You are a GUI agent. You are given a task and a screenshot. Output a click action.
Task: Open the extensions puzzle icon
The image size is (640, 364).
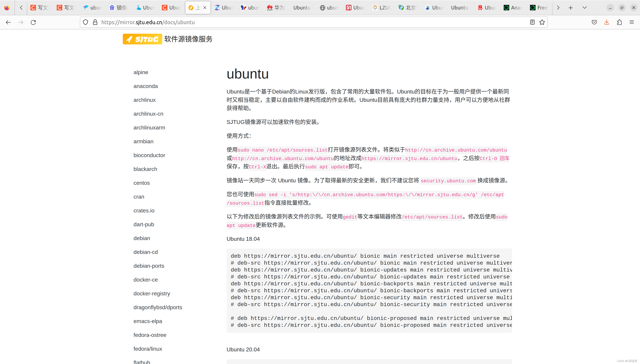[x=619, y=22]
